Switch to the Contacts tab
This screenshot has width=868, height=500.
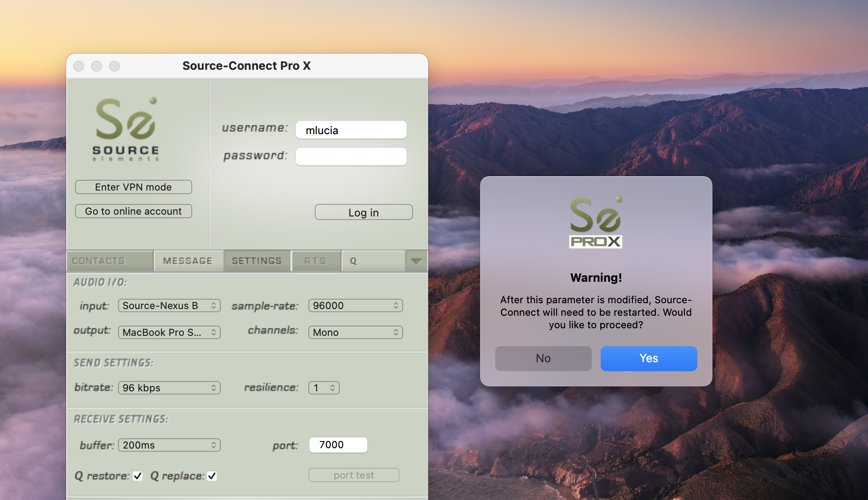coord(110,261)
